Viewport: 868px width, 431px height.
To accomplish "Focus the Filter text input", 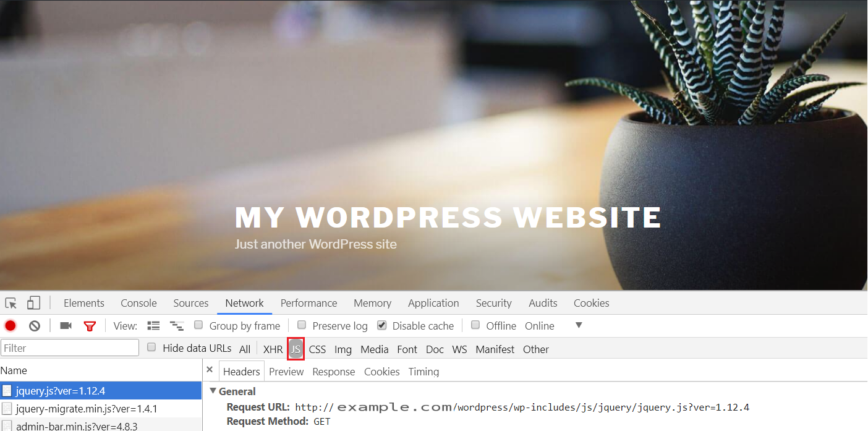I will [x=70, y=348].
